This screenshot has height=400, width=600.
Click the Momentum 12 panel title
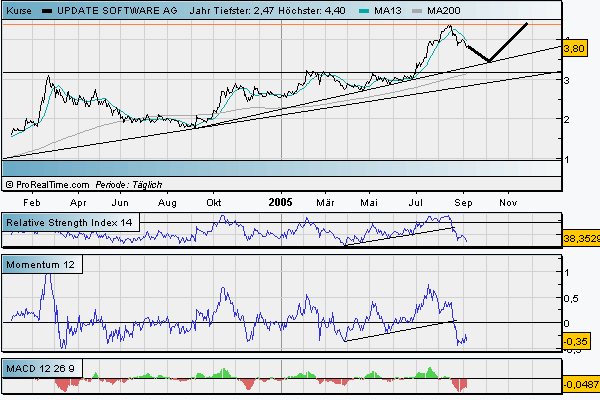[41, 265]
